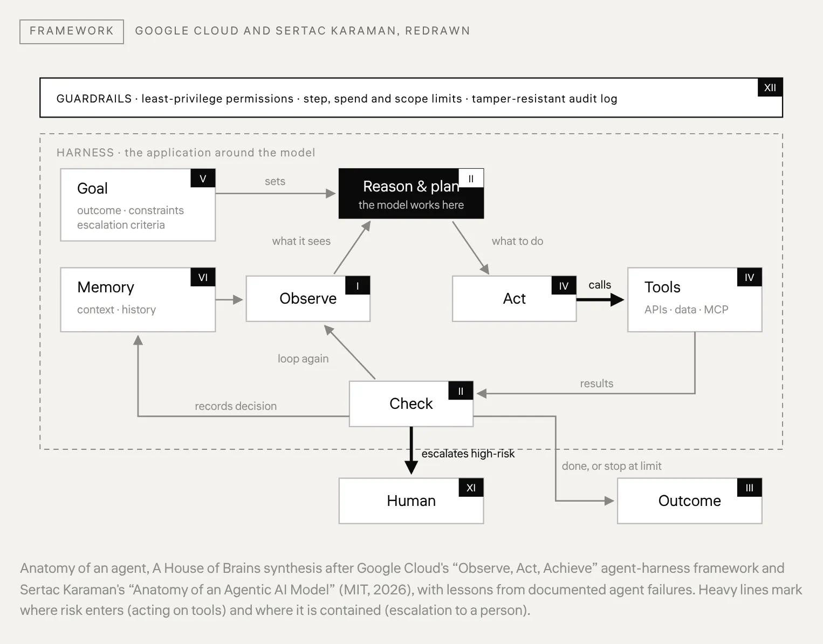Viewport: 823px width, 644px height.
Task: Click 'tamper-resistant audit log' text
Action: [x=544, y=99]
